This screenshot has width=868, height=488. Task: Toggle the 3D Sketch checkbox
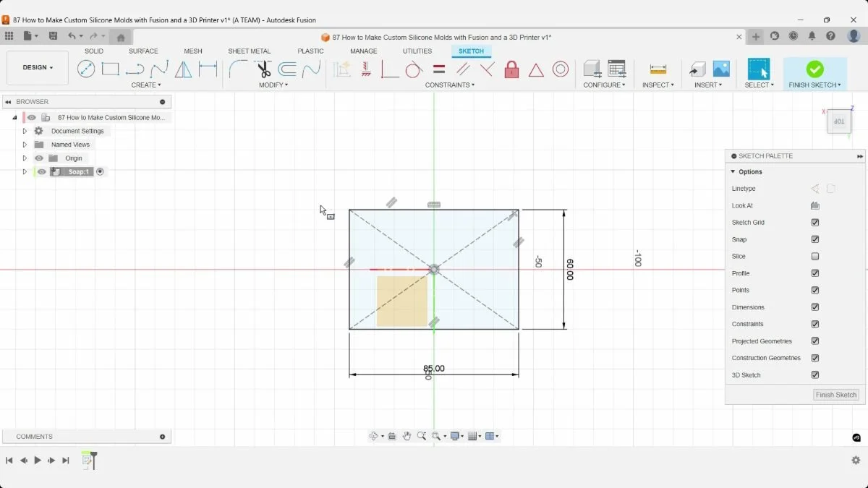[x=815, y=375]
